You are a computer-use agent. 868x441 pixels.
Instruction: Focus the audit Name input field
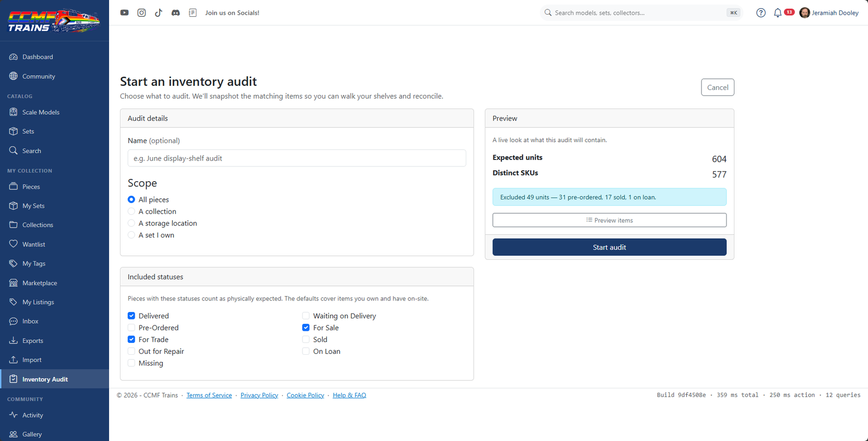[297, 158]
